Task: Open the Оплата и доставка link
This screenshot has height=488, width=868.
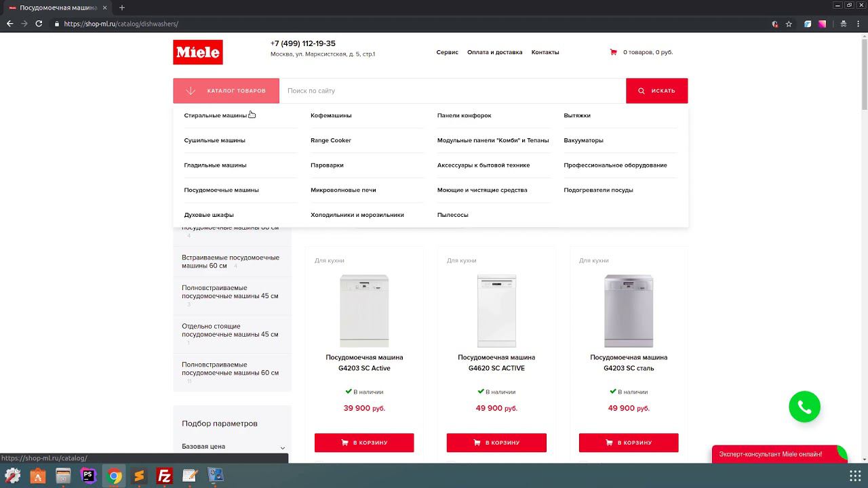Action: tap(495, 52)
